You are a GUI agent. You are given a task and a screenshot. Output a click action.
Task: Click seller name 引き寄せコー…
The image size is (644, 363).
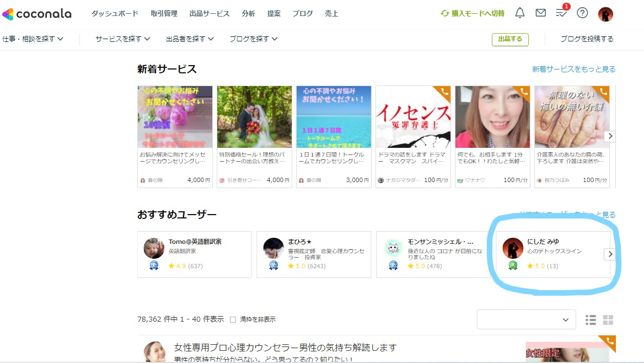244,180
